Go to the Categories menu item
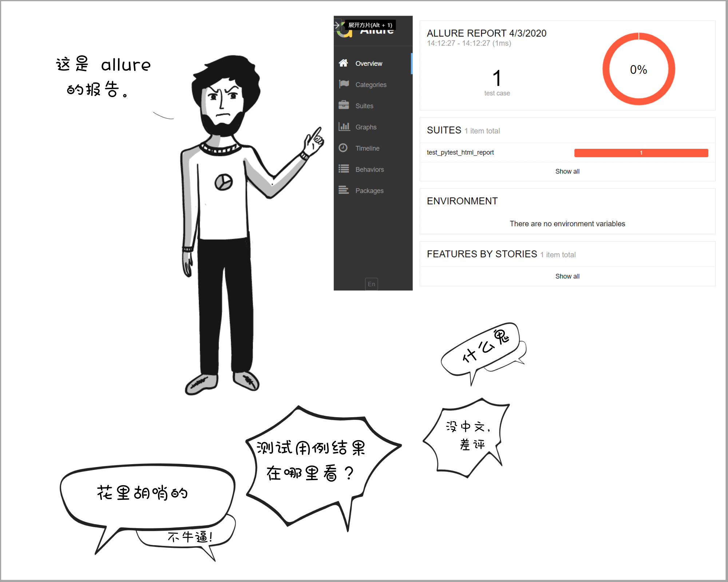This screenshot has width=728, height=582. (x=371, y=85)
